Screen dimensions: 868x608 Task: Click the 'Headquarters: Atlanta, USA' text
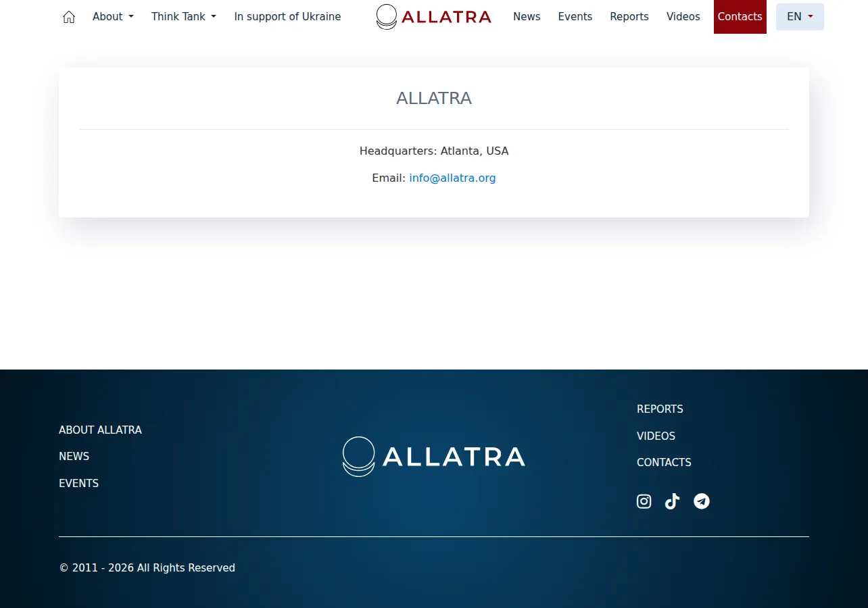point(434,151)
